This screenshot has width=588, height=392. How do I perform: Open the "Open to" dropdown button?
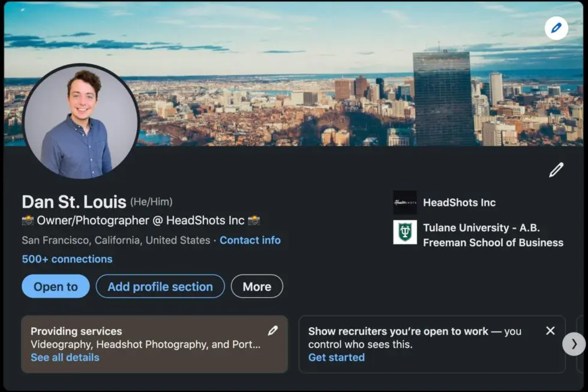point(56,286)
